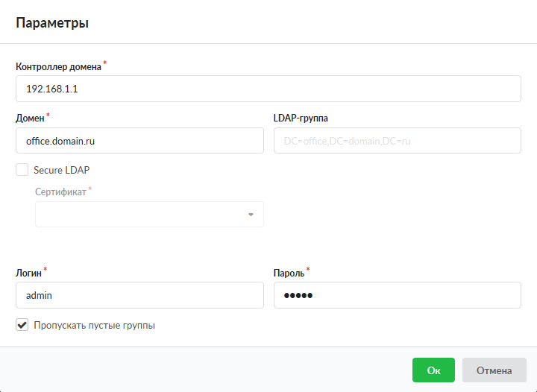Click the Пароль label text

289,273
